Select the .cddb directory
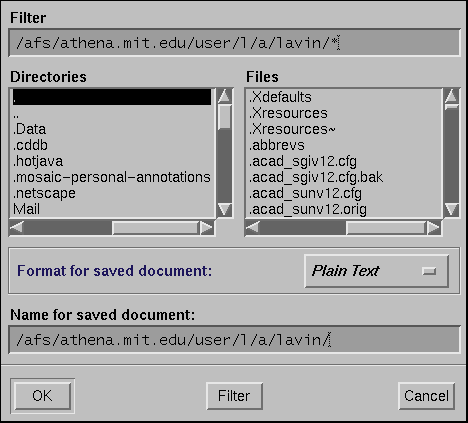This screenshot has width=468, height=423. point(112,145)
